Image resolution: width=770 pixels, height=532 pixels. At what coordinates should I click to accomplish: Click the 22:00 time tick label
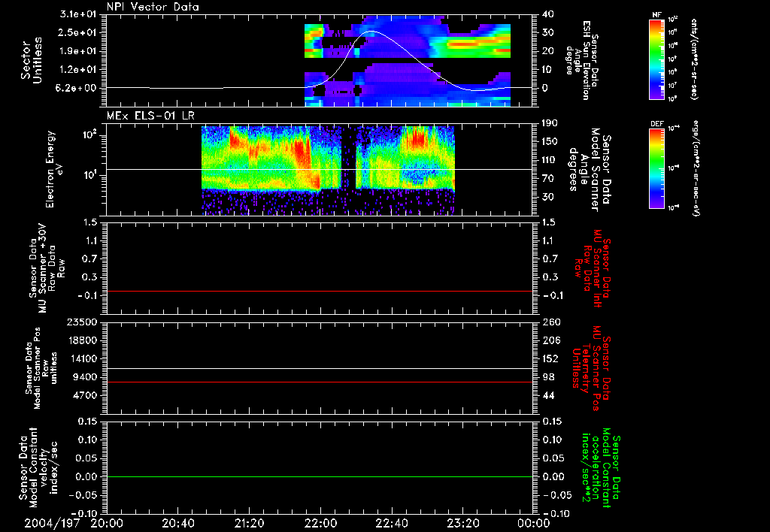point(320,524)
